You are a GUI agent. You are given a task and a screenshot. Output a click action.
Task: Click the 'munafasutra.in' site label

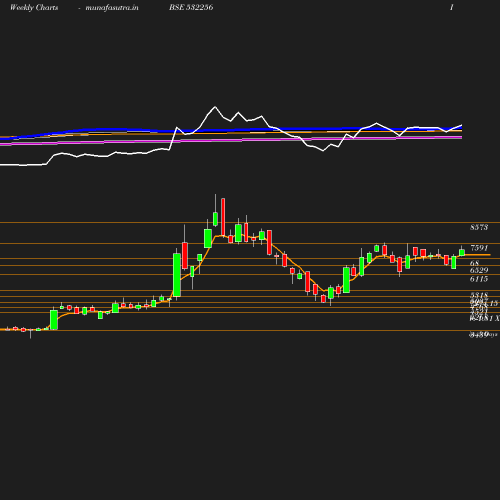112,8
